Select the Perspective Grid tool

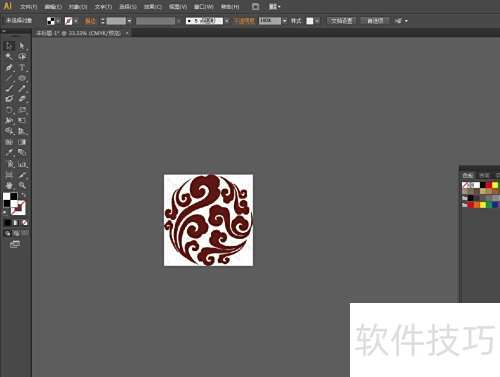[x=22, y=131]
